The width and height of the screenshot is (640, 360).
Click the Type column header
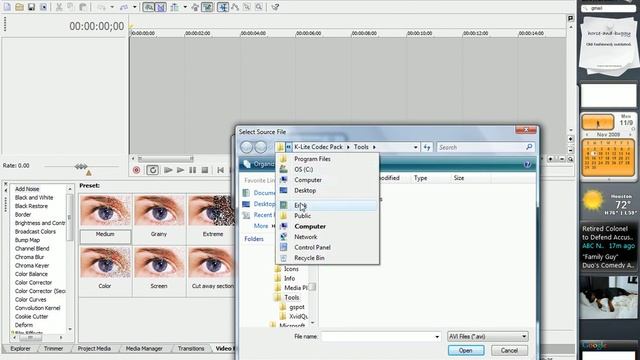[x=420, y=178]
